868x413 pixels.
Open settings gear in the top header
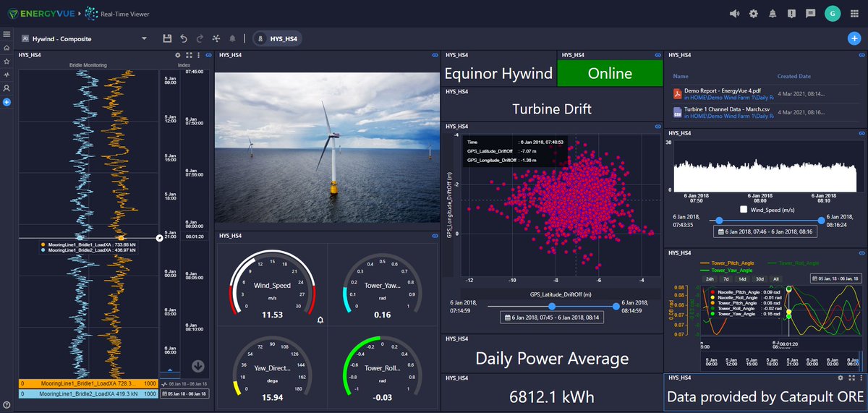(754, 13)
